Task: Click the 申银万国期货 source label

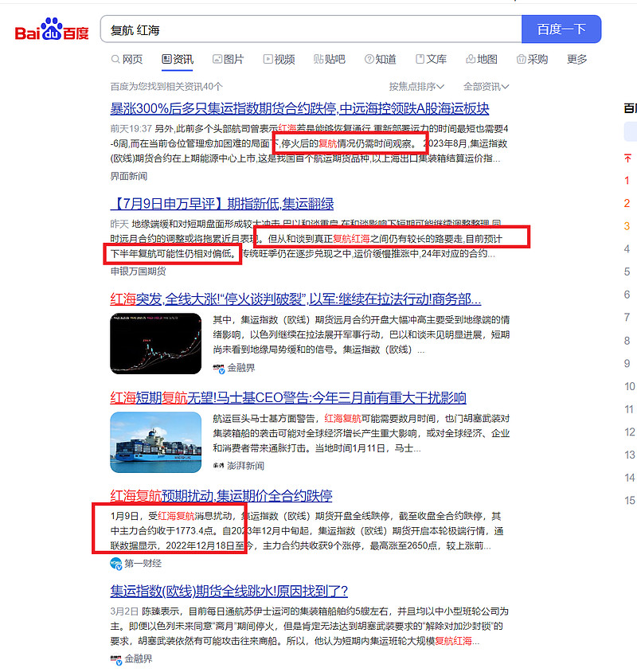Action: (138, 271)
